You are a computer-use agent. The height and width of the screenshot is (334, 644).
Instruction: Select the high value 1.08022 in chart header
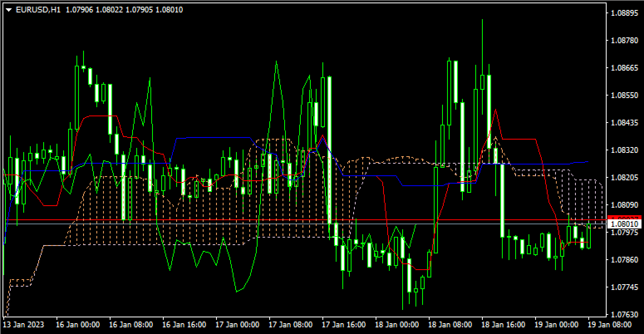tap(109, 10)
